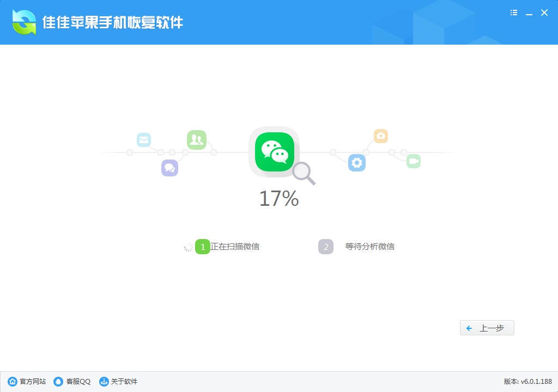Click the blue settings gear icon
Image resolution: width=558 pixels, height=392 pixels.
click(x=357, y=163)
